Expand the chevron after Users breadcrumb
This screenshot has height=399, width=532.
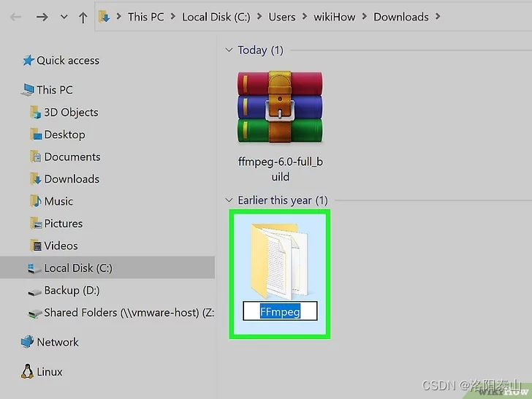(x=304, y=16)
